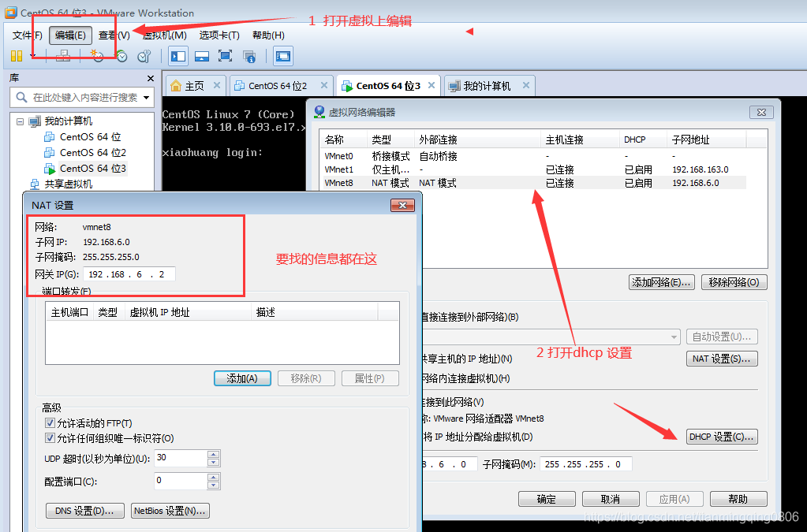Click the 添加(A) port forwarding button

(x=242, y=378)
